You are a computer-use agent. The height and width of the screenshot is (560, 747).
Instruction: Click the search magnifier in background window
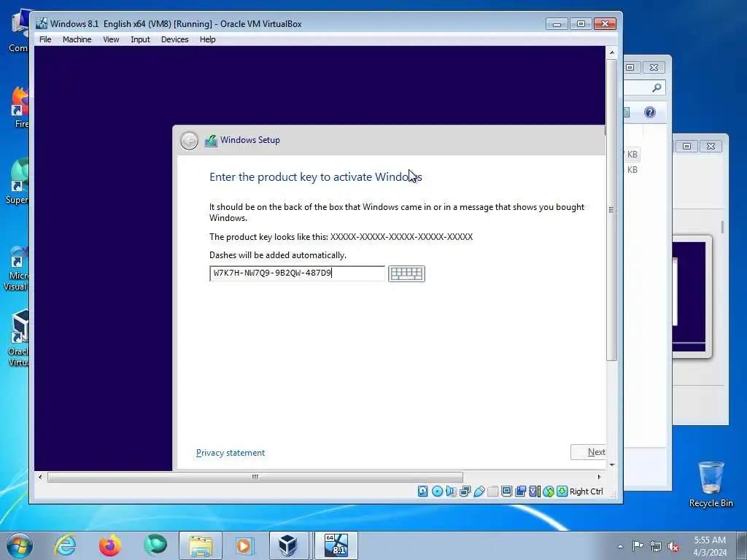657,87
